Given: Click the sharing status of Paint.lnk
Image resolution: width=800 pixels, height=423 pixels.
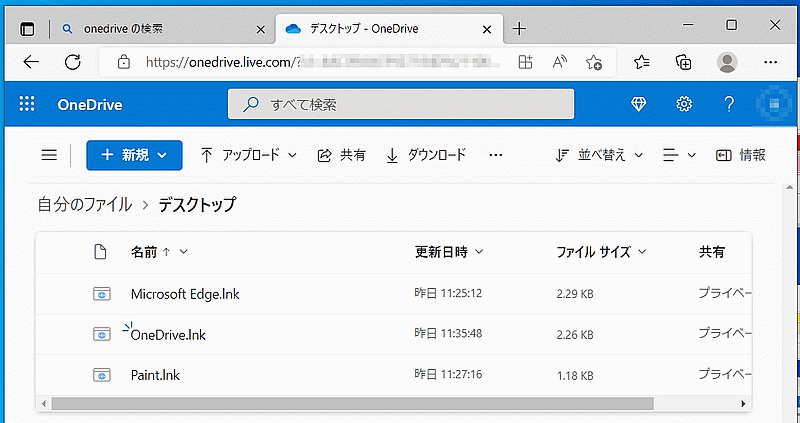Looking at the screenshot, I should [724, 374].
